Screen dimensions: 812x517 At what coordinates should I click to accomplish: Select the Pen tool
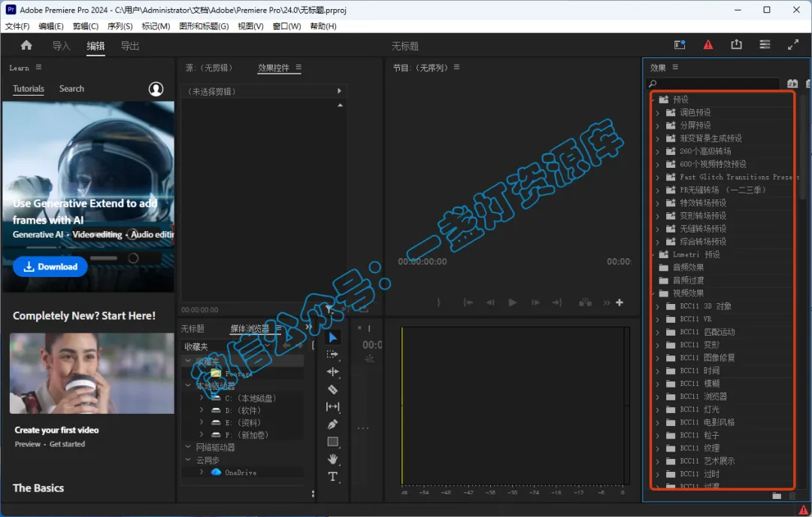[333, 424]
